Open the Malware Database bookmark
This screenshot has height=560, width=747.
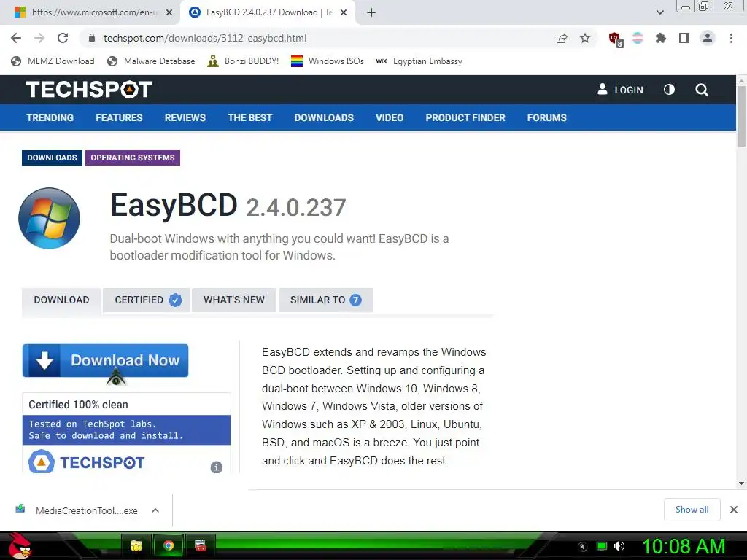click(151, 61)
